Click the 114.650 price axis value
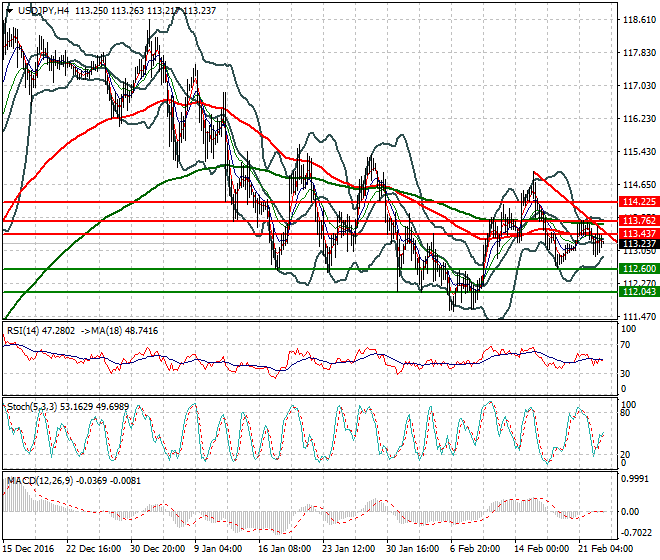This screenshot has height=560, width=660. (x=639, y=184)
